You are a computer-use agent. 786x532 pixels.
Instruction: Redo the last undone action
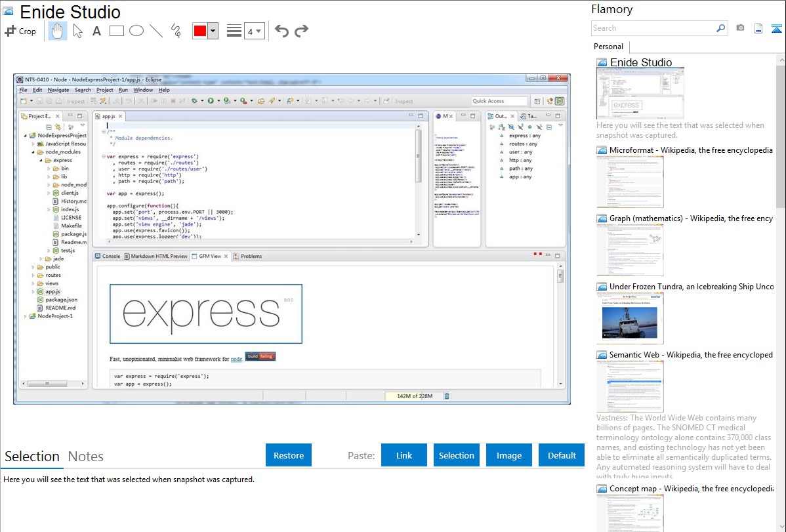(x=301, y=31)
